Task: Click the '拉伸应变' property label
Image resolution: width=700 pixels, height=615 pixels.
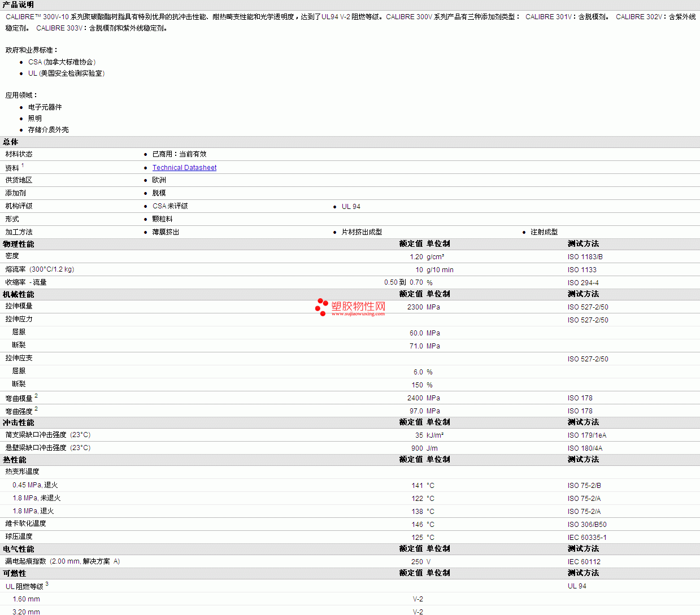Action: click(19, 358)
